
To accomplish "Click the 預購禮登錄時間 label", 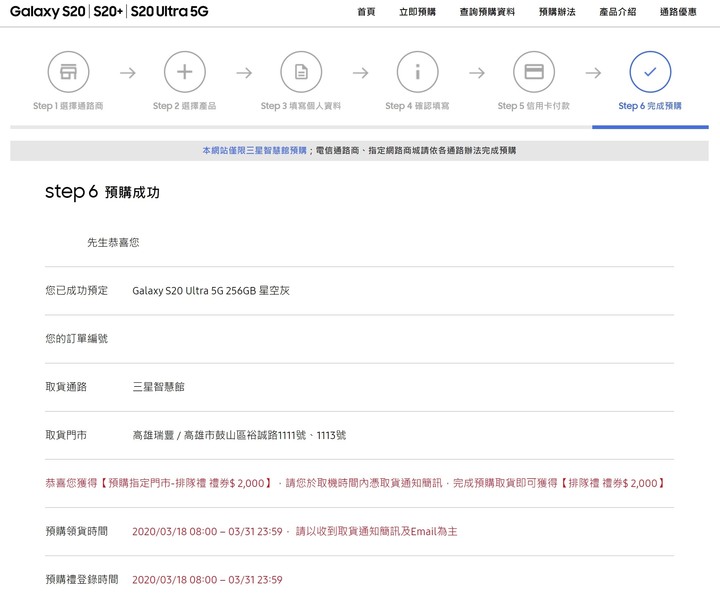I will pyautogui.click(x=82, y=580).
